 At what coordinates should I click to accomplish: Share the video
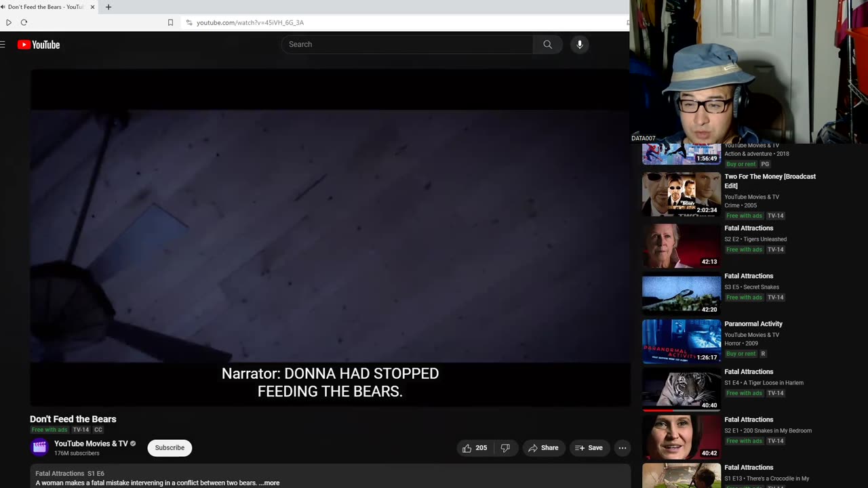543,448
